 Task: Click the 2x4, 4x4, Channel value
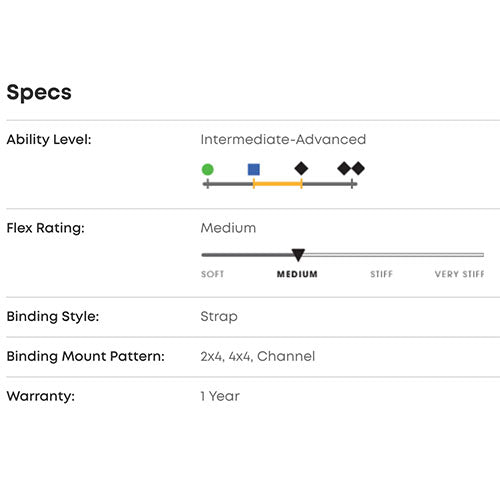pyautogui.click(x=258, y=356)
